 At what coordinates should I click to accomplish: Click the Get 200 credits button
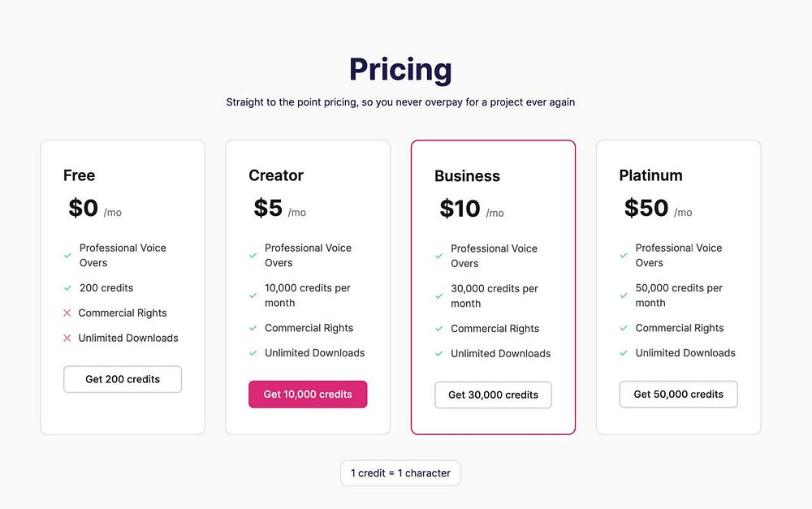pos(123,379)
